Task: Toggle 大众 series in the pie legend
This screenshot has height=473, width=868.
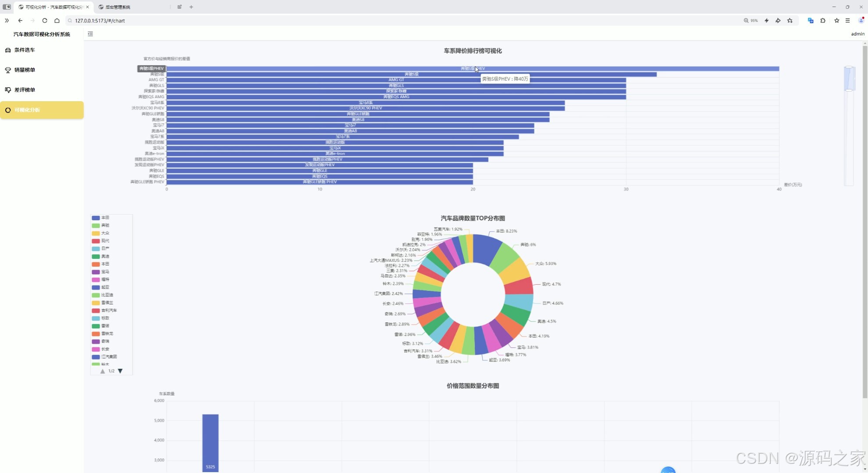Action: click(x=101, y=233)
